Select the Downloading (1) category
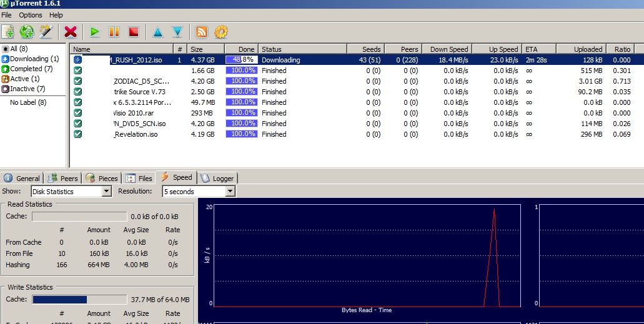The width and height of the screenshot is (644, 324). pos(31,59)
